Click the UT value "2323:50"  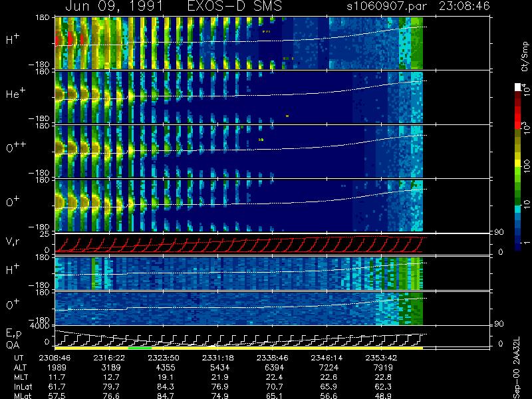pyautogui.click(x=164, y=358)
